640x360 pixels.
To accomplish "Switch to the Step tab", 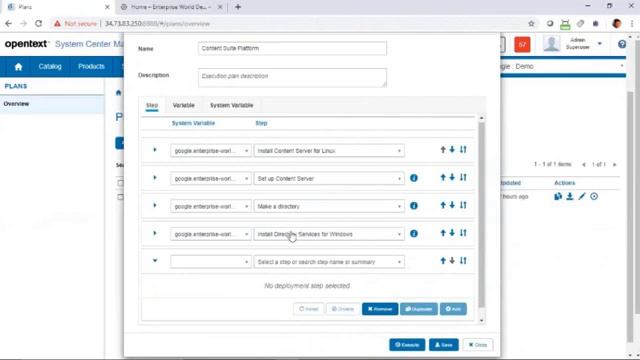I will 152,105.
